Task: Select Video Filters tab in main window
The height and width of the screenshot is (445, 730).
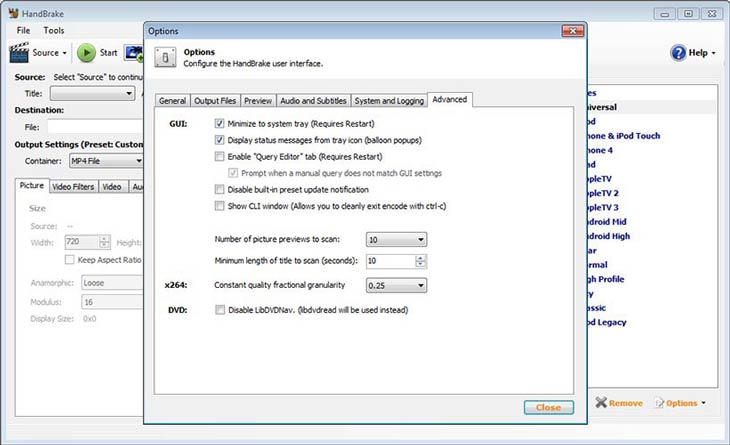Action: point(73,187)
